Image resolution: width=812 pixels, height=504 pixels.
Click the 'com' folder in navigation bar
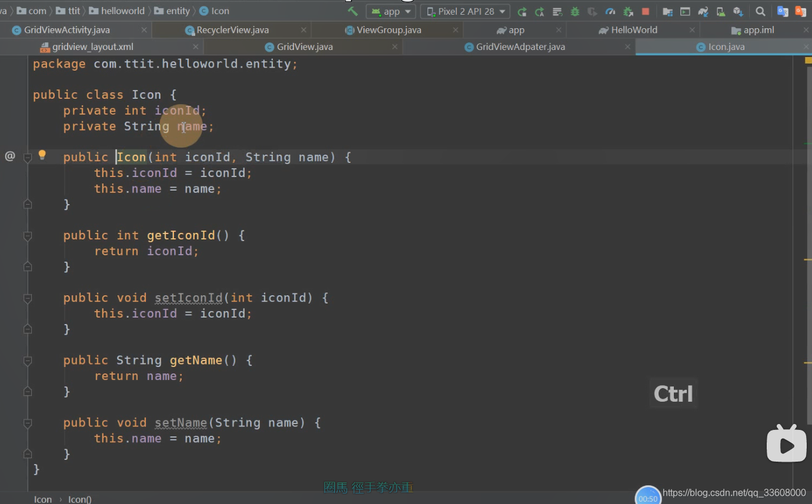coord(32,11)
